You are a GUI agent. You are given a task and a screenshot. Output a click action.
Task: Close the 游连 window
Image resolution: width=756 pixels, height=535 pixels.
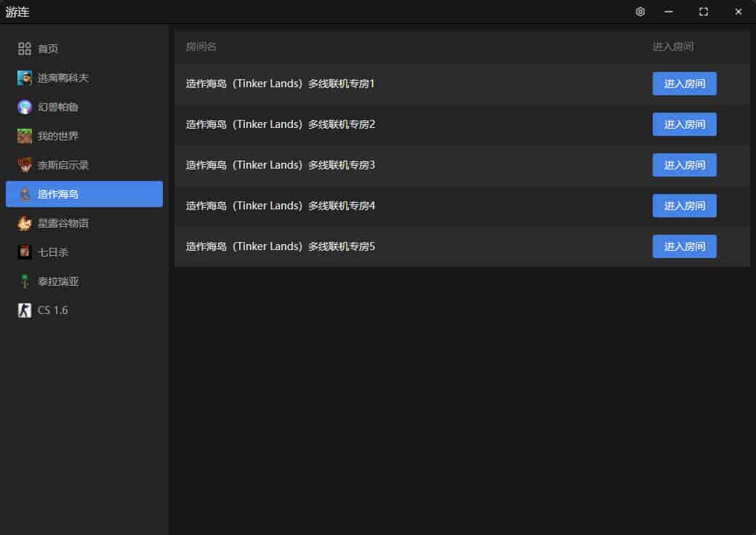[x=738, y=12]
